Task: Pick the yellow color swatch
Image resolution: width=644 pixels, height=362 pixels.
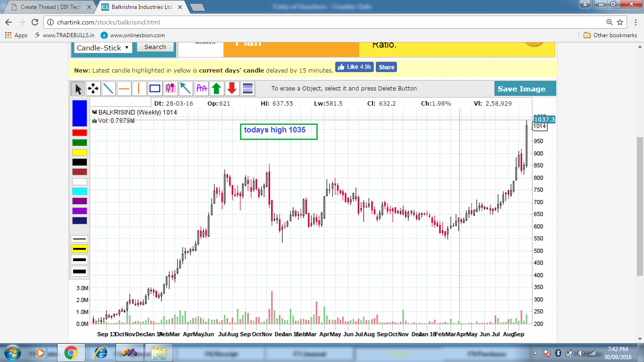Action: (x=80, y=152)
